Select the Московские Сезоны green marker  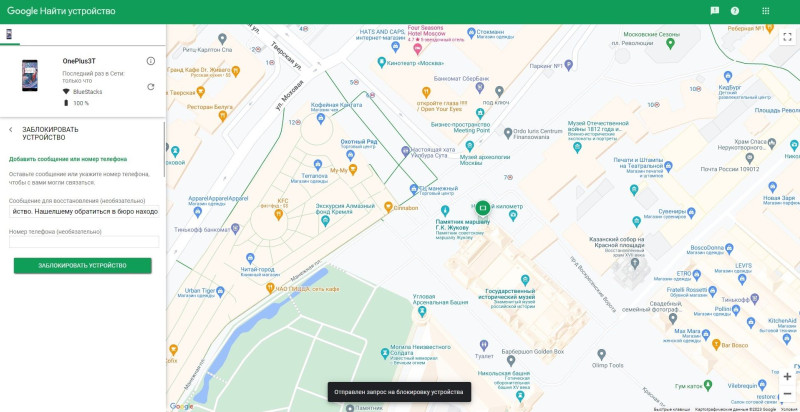671,43
